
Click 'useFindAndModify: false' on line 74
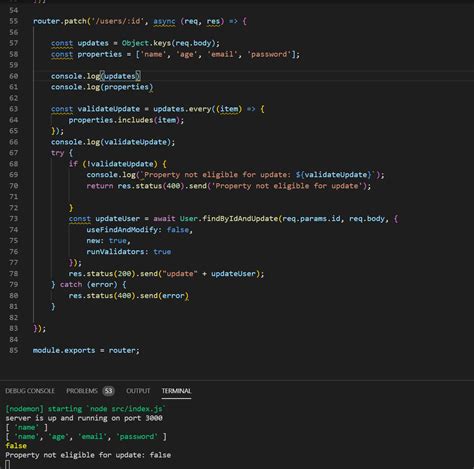click(137, 229)
